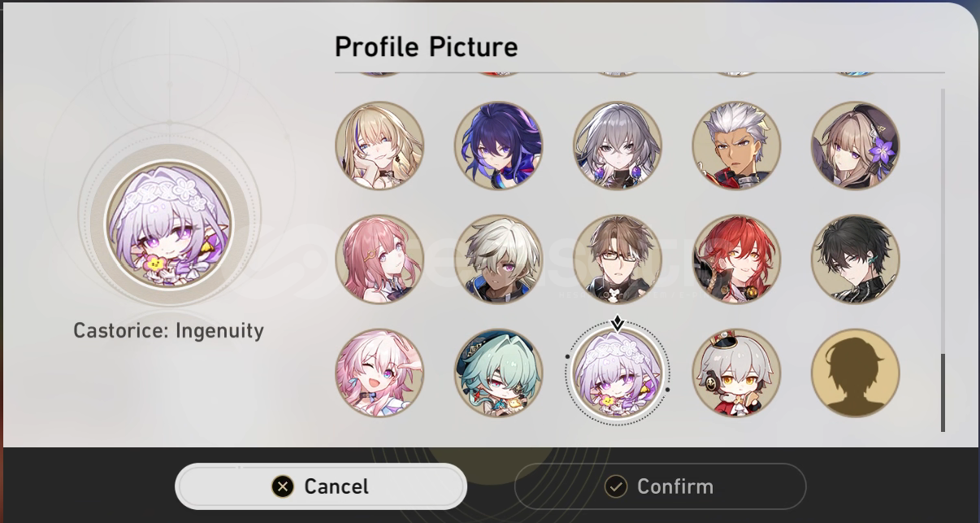Click the large Castorice preview portrait
This screenshot has height=523, width=980.
169,229
